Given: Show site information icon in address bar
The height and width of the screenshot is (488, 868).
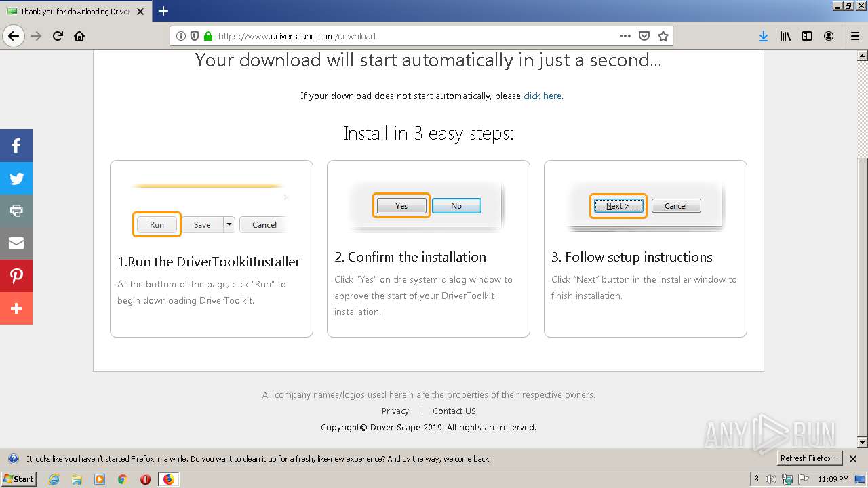Looking at the screenshot, I should (181, 36).
